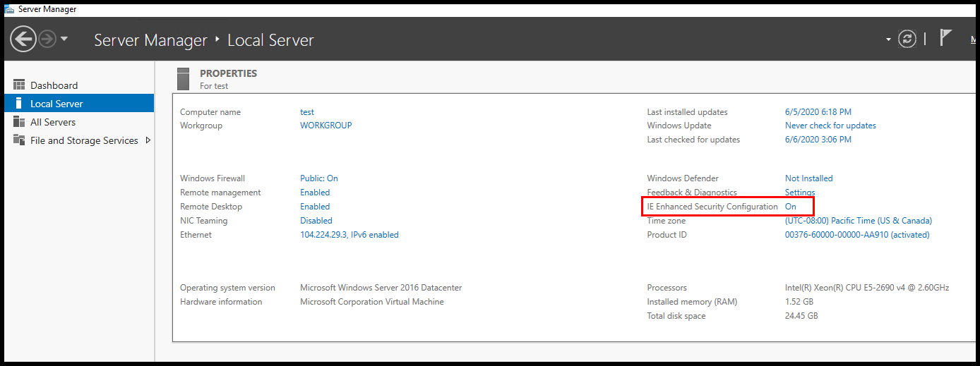This screenshot has height=366, width=980.
Task: Select Dashboard in the sidebar
Action: pyautogui.click(x=54, y=85)
